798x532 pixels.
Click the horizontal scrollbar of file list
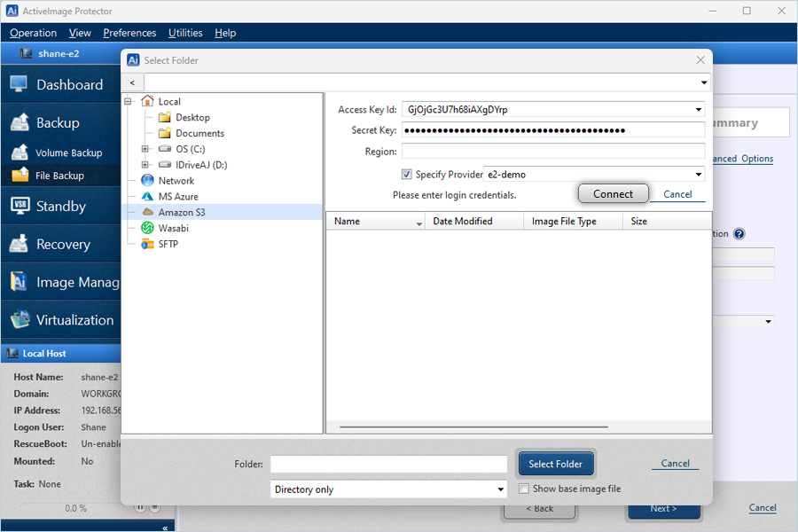pos(473,427)
